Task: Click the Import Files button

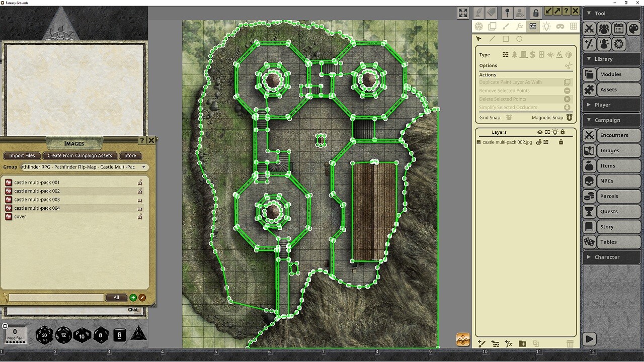Action: click(x=22, y=156)
